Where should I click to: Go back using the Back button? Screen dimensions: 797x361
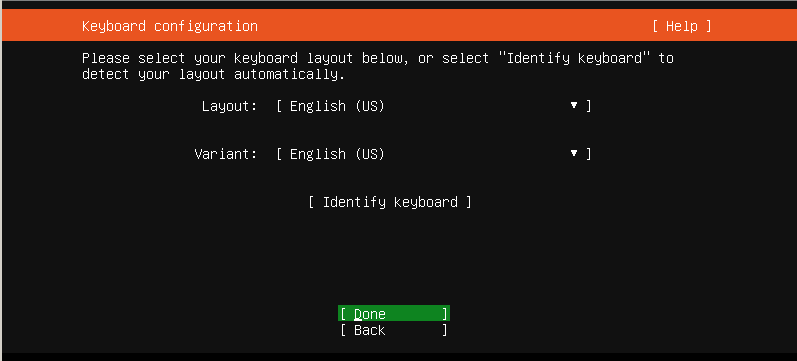coord(394,330)
